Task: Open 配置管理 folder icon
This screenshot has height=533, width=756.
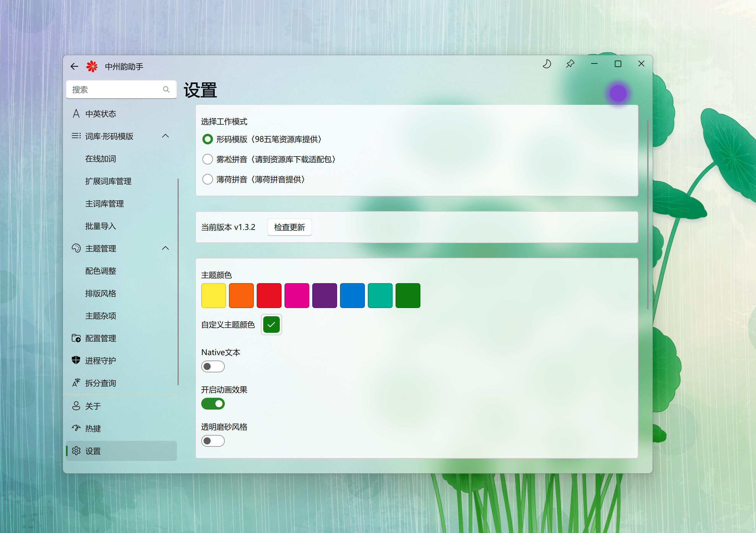Action: [76, 338]
